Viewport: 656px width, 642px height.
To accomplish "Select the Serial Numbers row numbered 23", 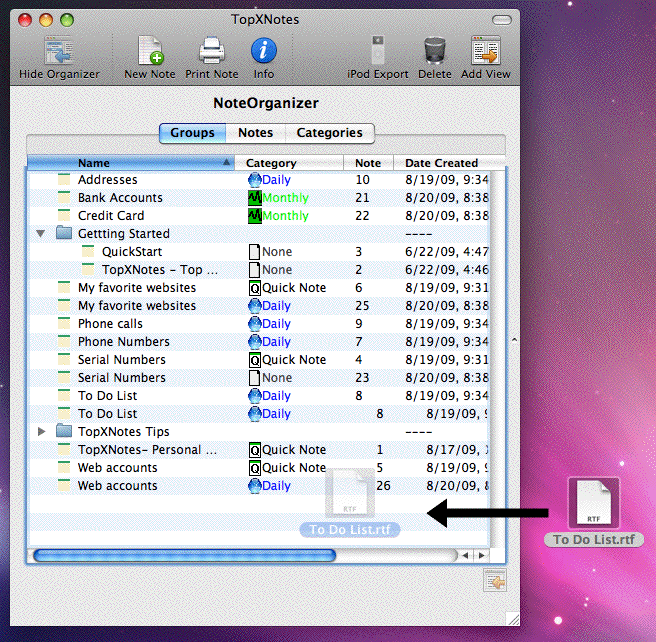I will point(259,378).
